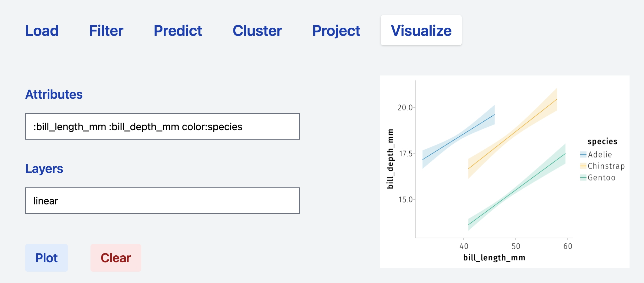Click into the Layers input field
The height and width of the screenshot is (283, 644).
(162, 201)
